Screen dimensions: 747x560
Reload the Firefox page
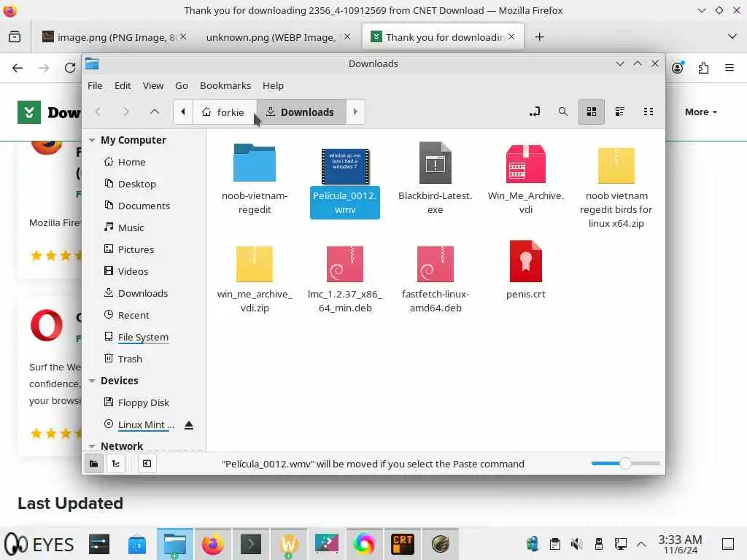click(70, 68)
